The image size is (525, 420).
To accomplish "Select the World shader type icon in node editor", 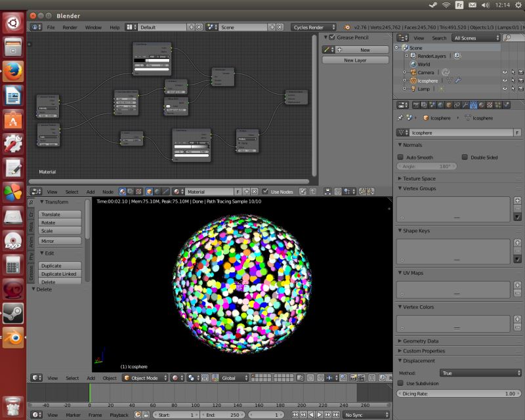I will [156, 191].
